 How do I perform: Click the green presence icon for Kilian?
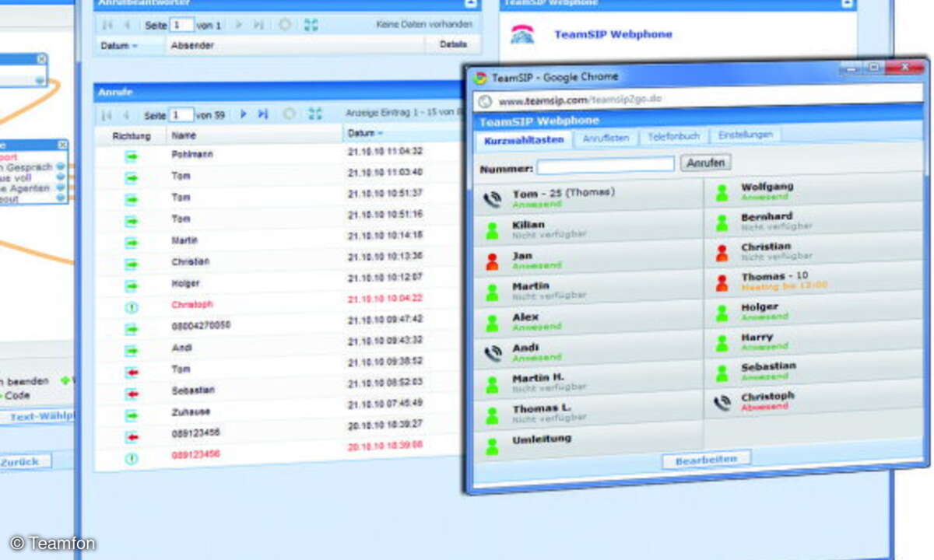click(492, 230)
